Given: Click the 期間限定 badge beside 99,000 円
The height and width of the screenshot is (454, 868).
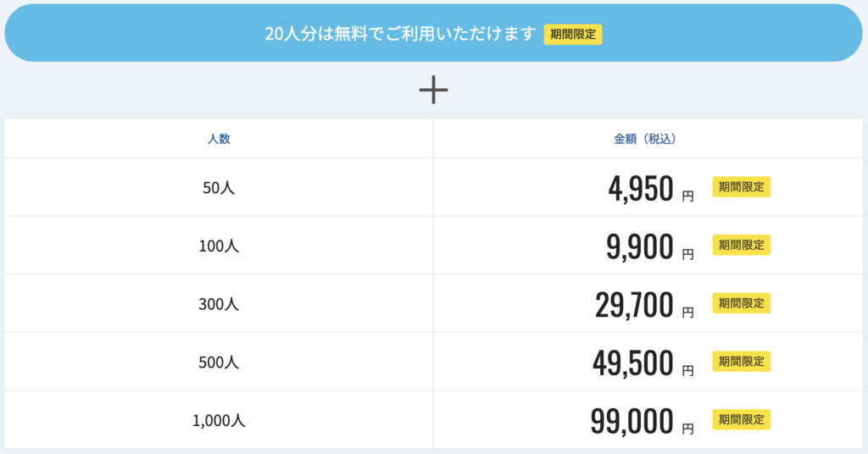Looking at the screenshot, I should [x=741, y=418].
